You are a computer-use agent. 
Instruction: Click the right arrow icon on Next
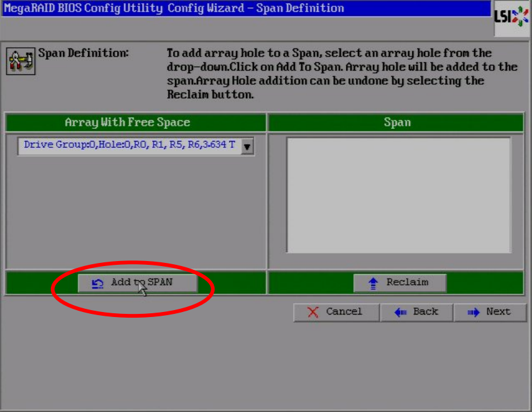(x=473, y=312)
